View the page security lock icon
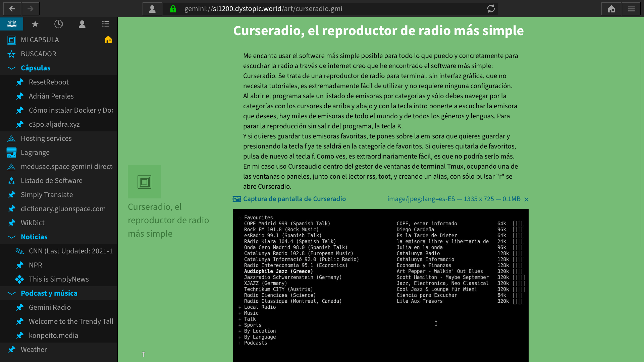Screen dimensions: 644x362 (x=173, y=9)
